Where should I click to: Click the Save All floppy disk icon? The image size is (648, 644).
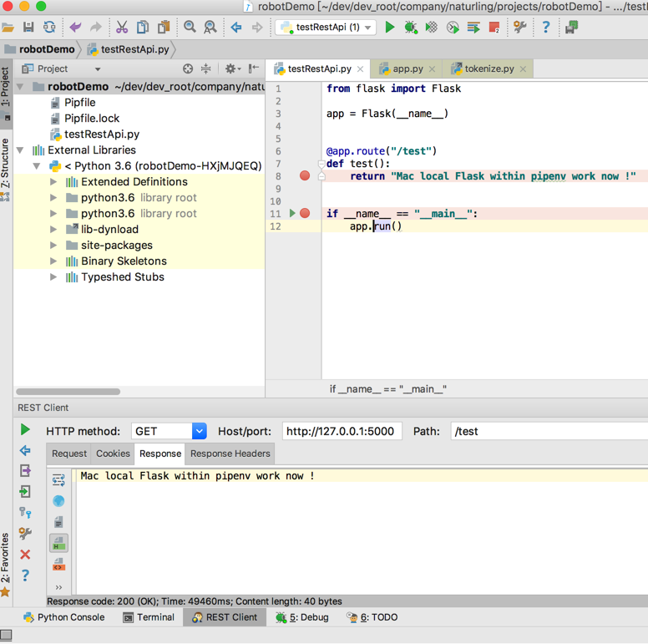pos(28,28)
